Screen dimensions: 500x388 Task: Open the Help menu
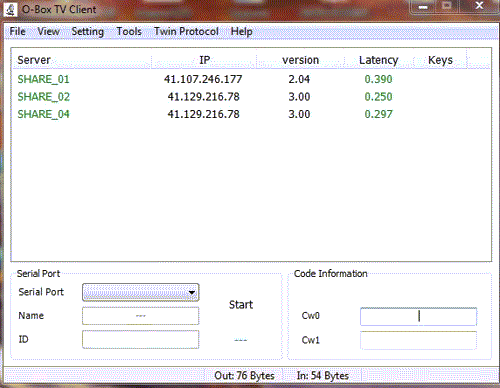tap(242, 32)
